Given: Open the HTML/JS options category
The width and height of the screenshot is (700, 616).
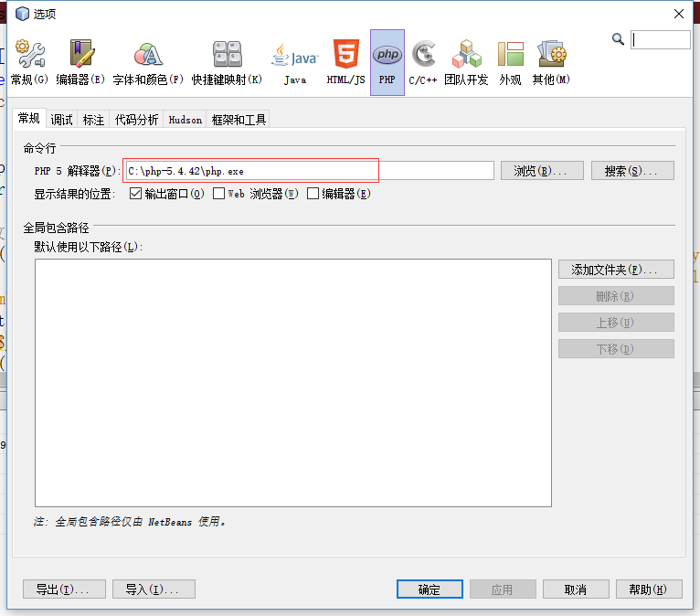Looking at the screenshot, I should tap(346, 62).
